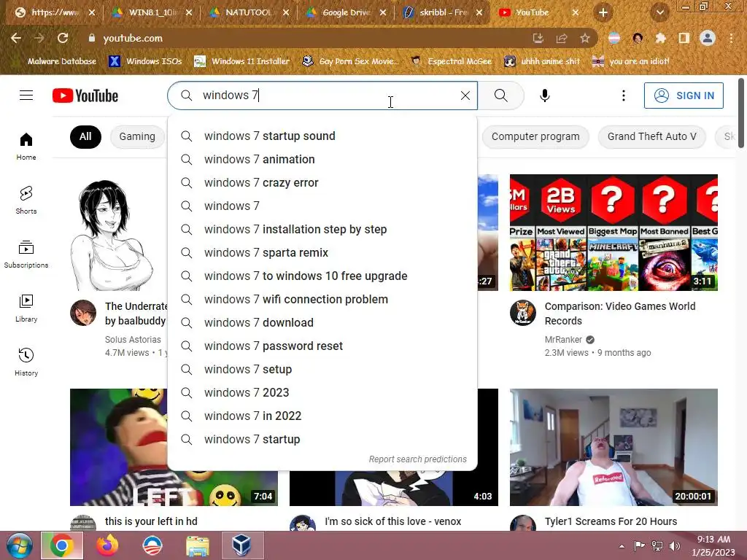The height and width of the screenshot is (560, 747).
Task: Choose suggestion windows 7 startup sound
Action: 322,136
